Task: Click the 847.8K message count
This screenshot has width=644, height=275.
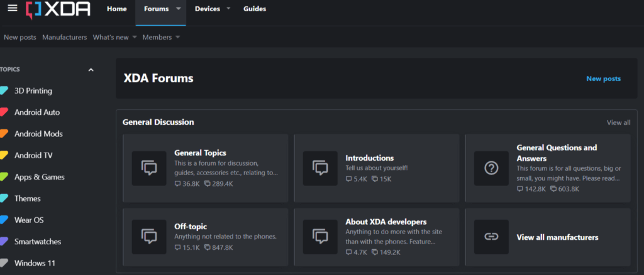Action: pos(223,247)
